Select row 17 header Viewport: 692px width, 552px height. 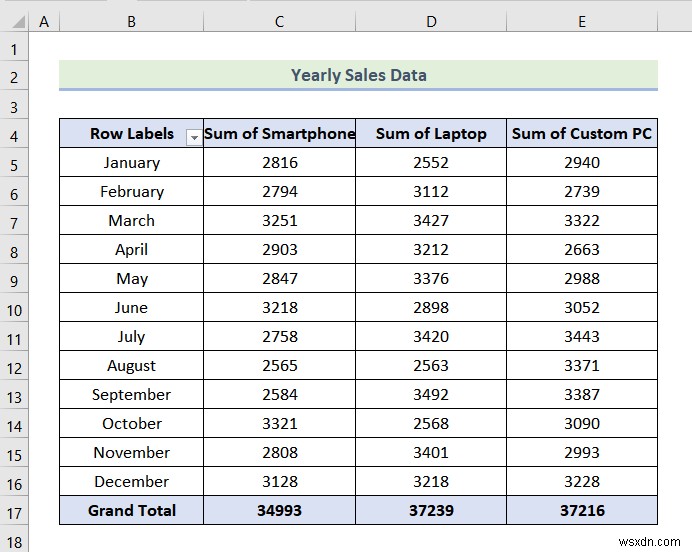[14, 513]
